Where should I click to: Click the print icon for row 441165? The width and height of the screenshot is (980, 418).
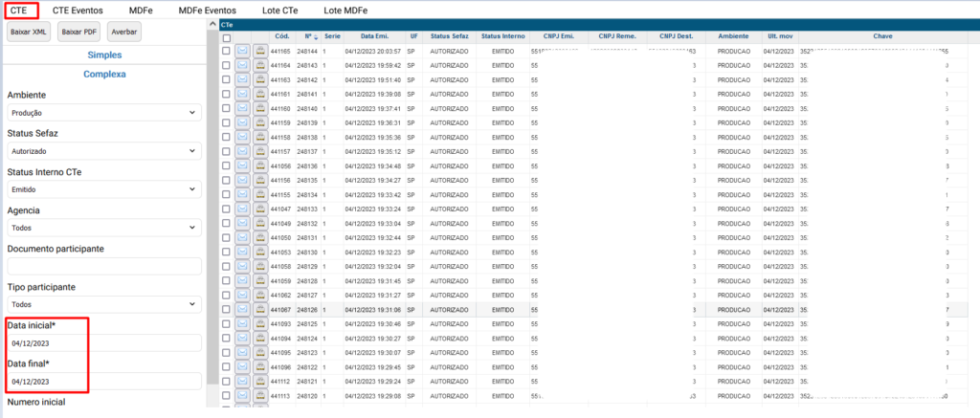click(x=259, y=51)
